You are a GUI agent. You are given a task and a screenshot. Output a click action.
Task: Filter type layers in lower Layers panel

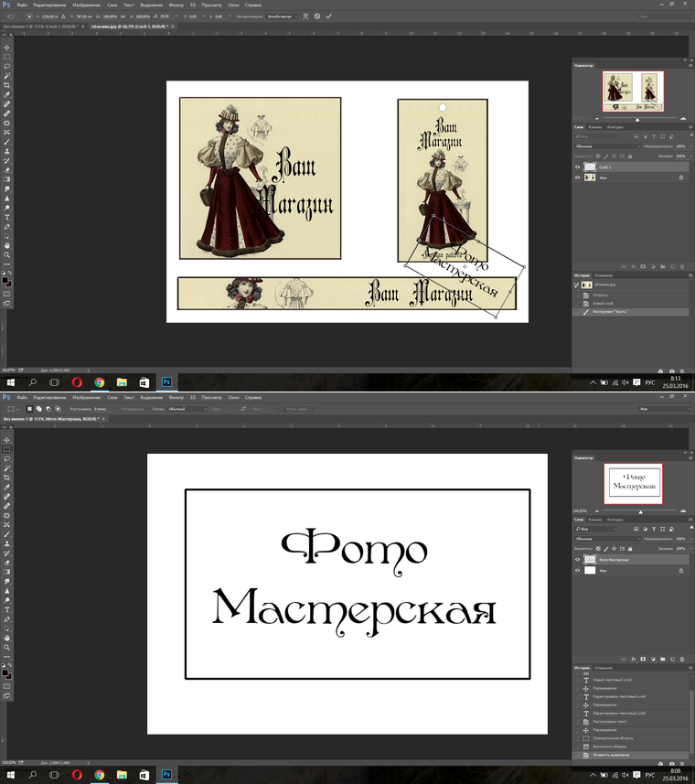point(654,529)
